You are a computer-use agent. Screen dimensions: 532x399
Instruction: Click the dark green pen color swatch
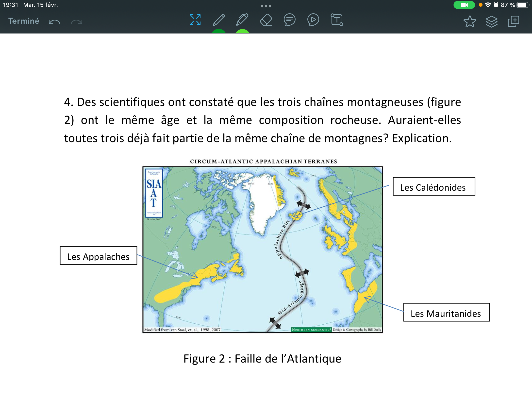coord(218,31)
